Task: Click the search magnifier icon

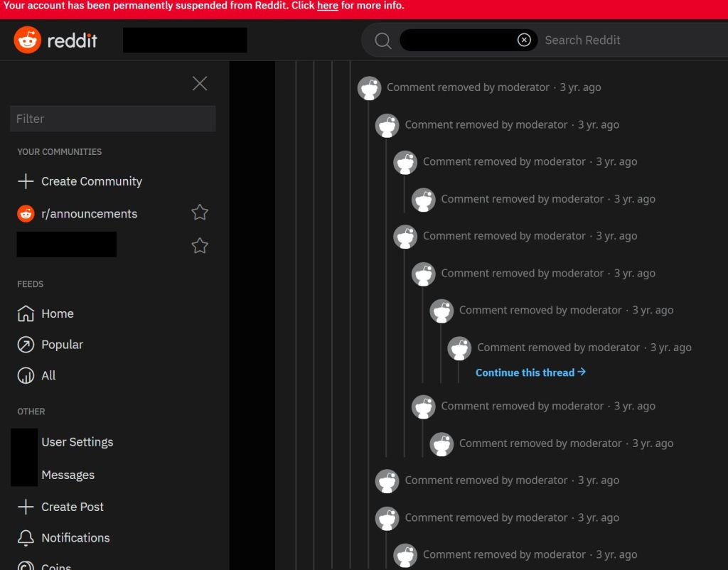Action: [x=382, y=41]
